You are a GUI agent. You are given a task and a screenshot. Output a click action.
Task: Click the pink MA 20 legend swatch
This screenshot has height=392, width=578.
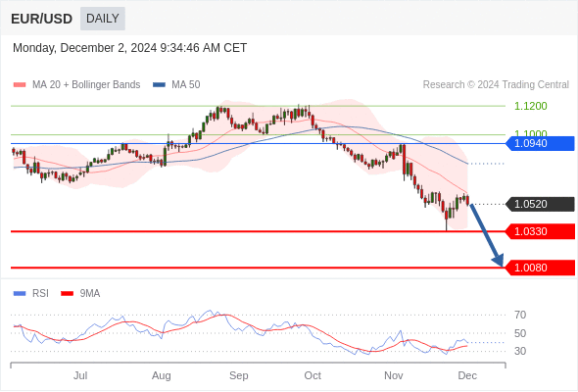[x=20, y=85]
